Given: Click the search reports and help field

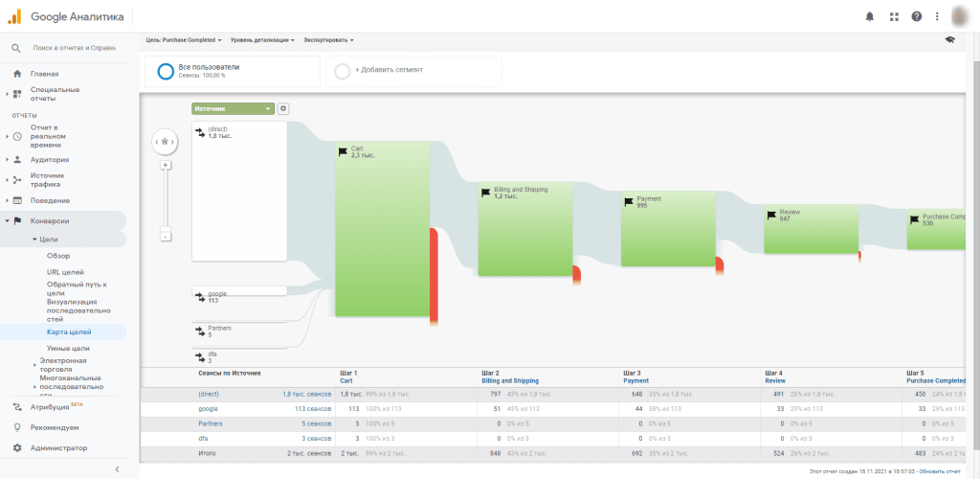Looking at the screenshot, I should tap(75, 47).
